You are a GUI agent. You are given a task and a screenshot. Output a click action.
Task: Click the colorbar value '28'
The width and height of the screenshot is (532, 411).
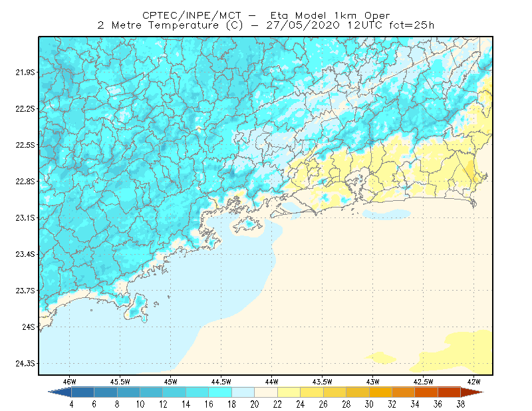(346, 404)
